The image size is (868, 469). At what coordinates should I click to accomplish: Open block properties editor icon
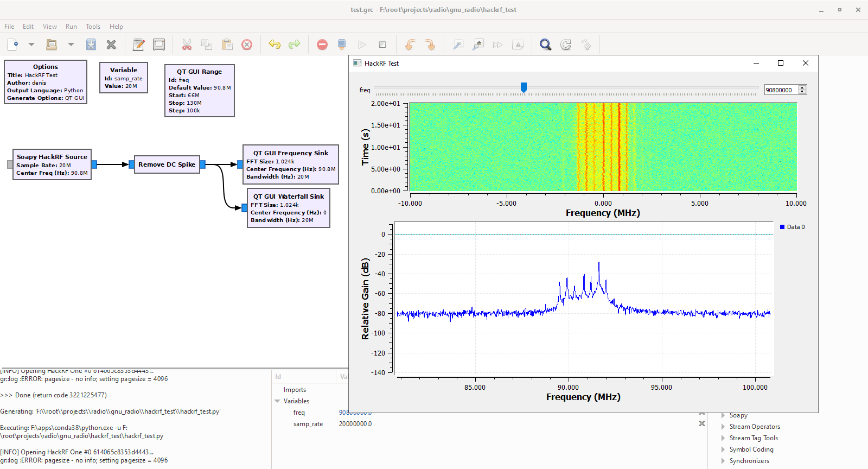click(x=138, y=45)
